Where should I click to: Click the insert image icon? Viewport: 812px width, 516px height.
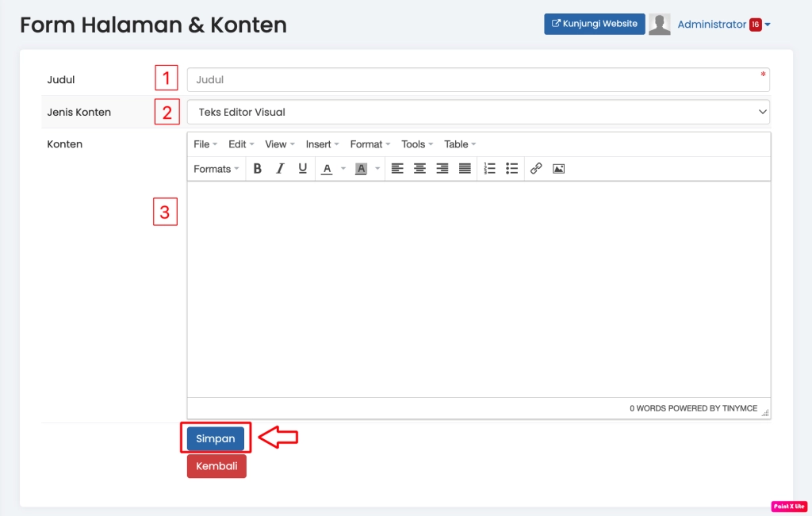(x=558, y=169)
